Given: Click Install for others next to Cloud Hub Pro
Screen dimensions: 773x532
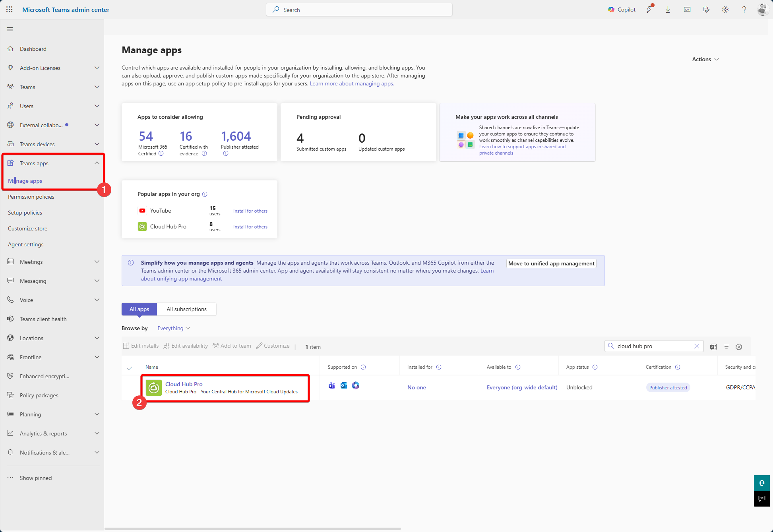Looking at the screenshot, I should [x=250, y=227].
